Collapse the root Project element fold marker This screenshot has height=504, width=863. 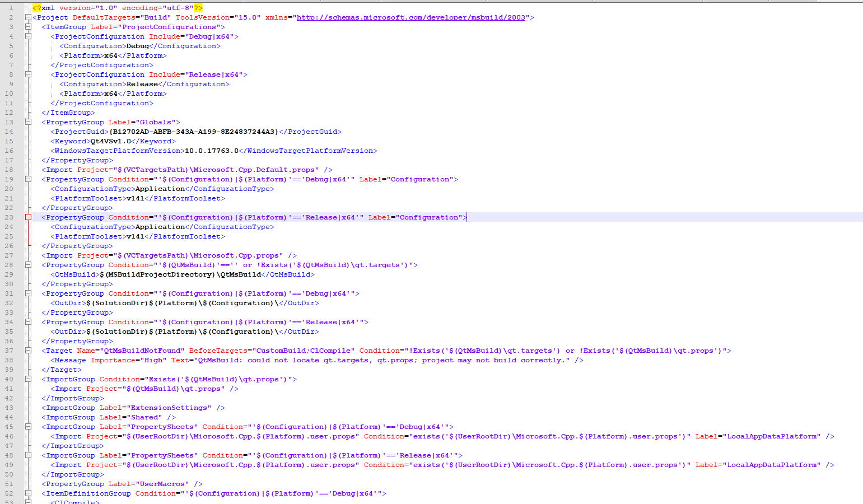click(x=28, y=17)
